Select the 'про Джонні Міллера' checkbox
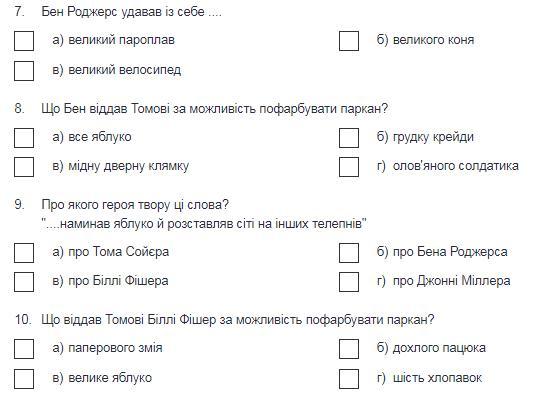The image size is (551, 403). tap(349, 282)
